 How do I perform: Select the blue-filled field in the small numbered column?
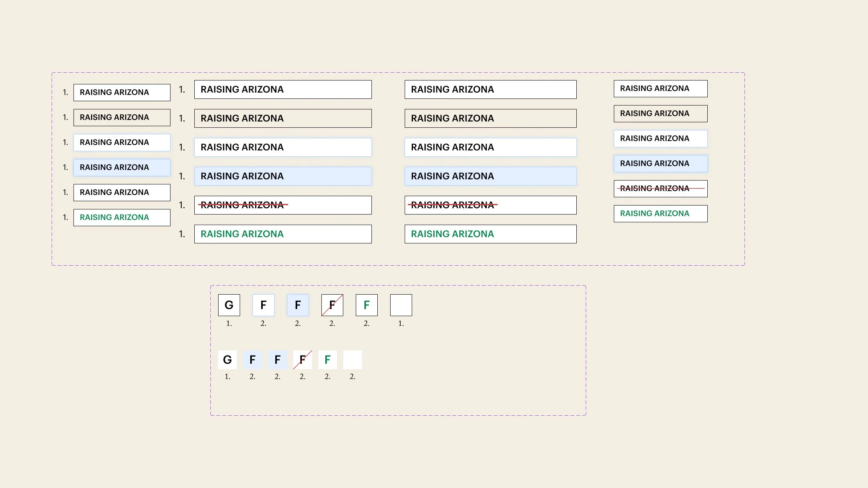coord(122,168)
